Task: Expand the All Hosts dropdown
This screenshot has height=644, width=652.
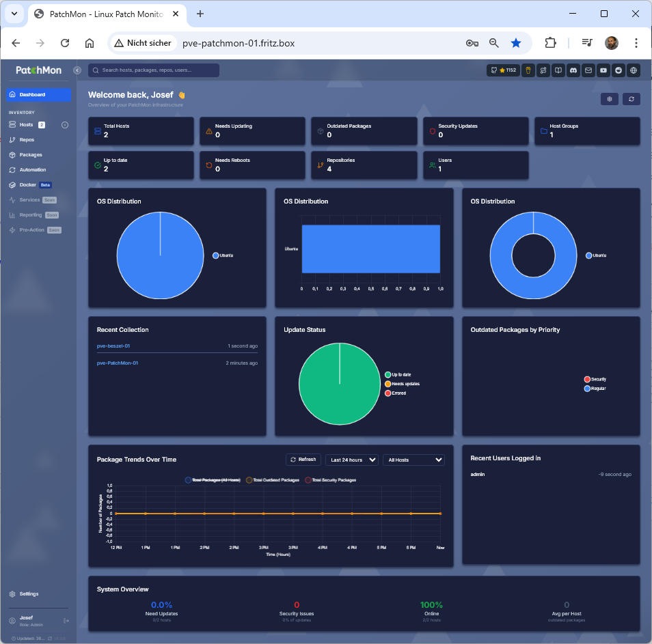Action: [x=413, y=460]
